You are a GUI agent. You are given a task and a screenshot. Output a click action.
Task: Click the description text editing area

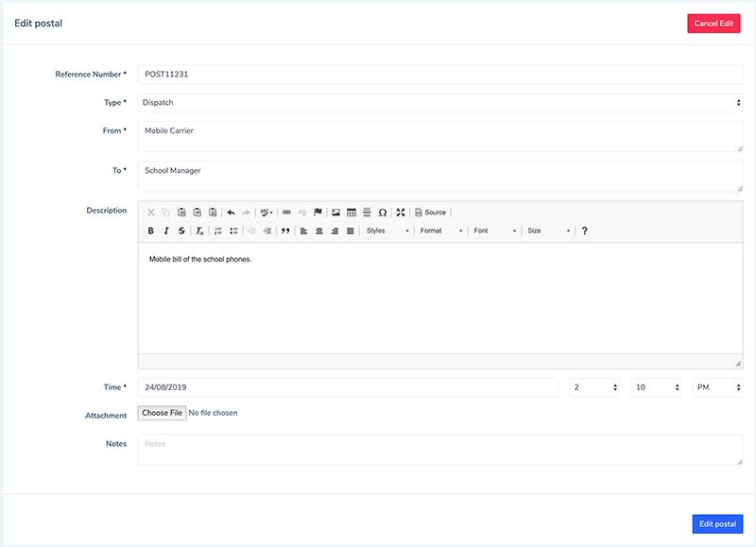coord(440,298)
